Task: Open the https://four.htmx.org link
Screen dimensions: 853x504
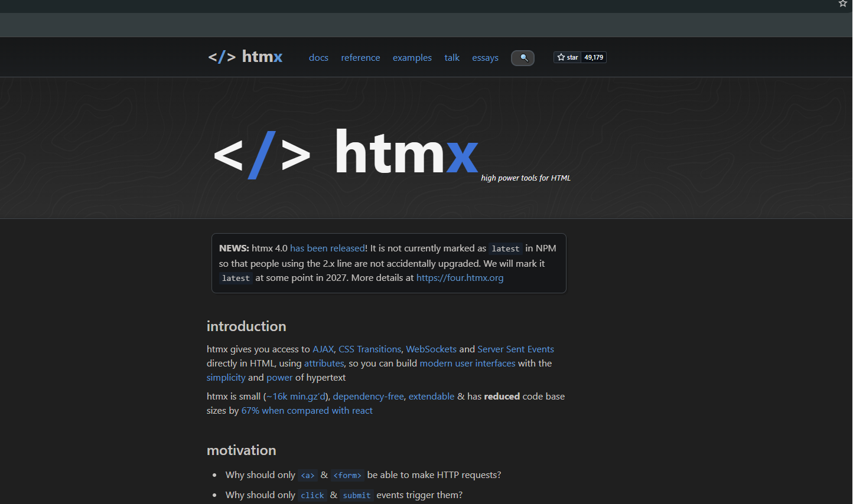Action: click(460, 278)
